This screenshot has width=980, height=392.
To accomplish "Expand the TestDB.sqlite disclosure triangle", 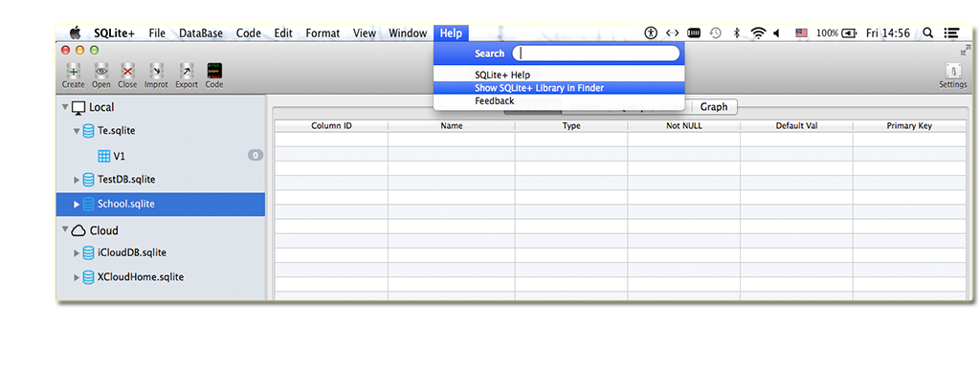I will (77, 181).
